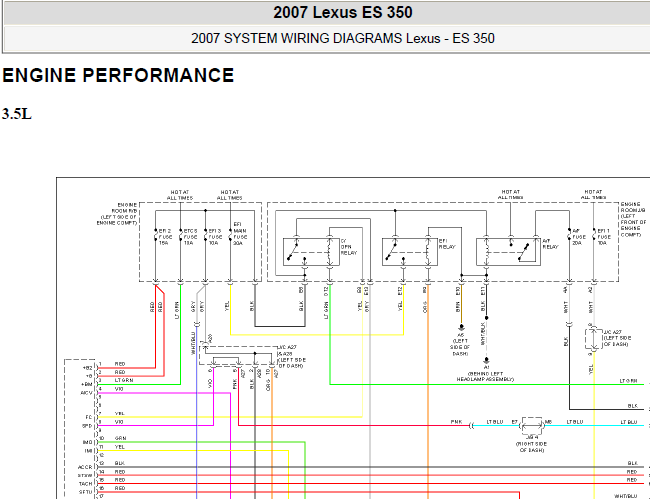
Task: Click the vertical BRN wire label
Action: pyautogui.click(x=458, y=307)
